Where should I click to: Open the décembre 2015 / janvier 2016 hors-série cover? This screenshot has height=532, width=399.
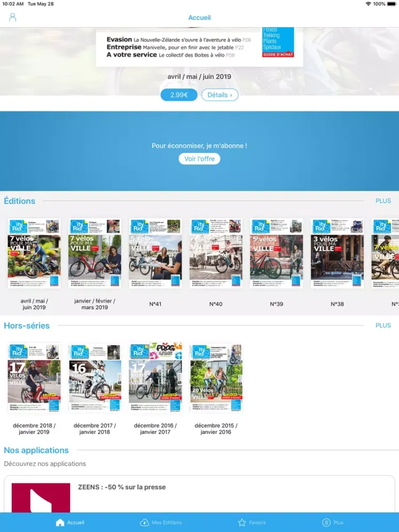coord(216,378)
